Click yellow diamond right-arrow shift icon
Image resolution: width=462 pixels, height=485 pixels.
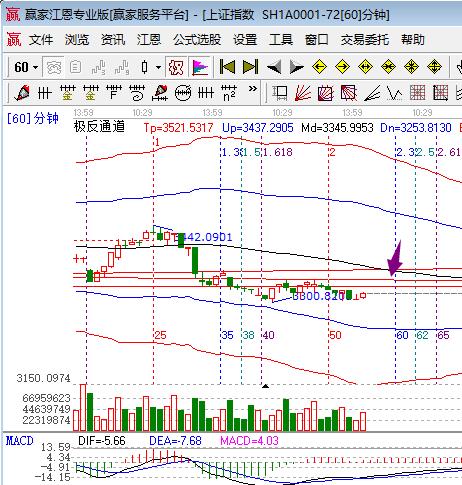pyautogui.click(x=342, y=67)
